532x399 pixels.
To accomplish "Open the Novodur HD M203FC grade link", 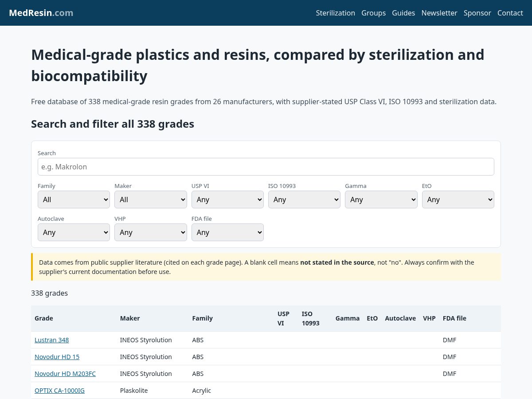I will 65,374.
